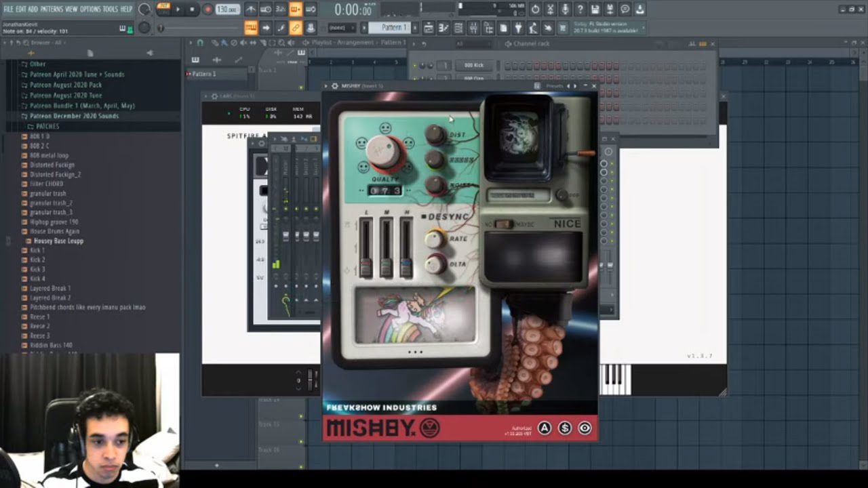The image size is (868, 488).
Task: Click the M band fader in Mishby
Action: pyautogui.click(x=386, y=248)
